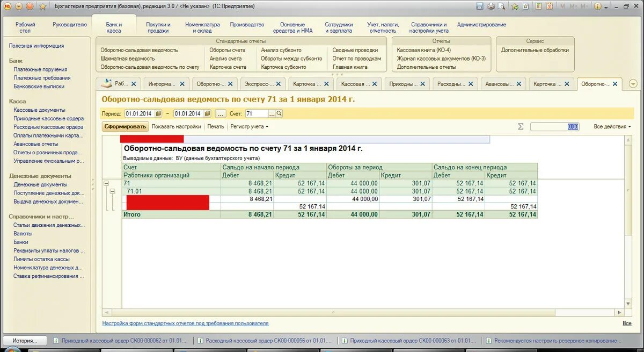Click the report vertical scrollbar
Viewport: 644px width, 352px height.
coord(628,222)
